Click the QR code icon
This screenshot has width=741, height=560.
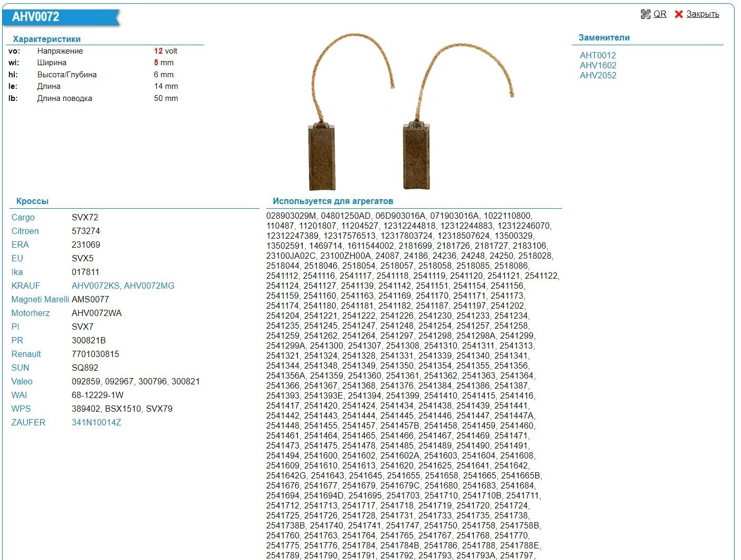pos(645,14)
